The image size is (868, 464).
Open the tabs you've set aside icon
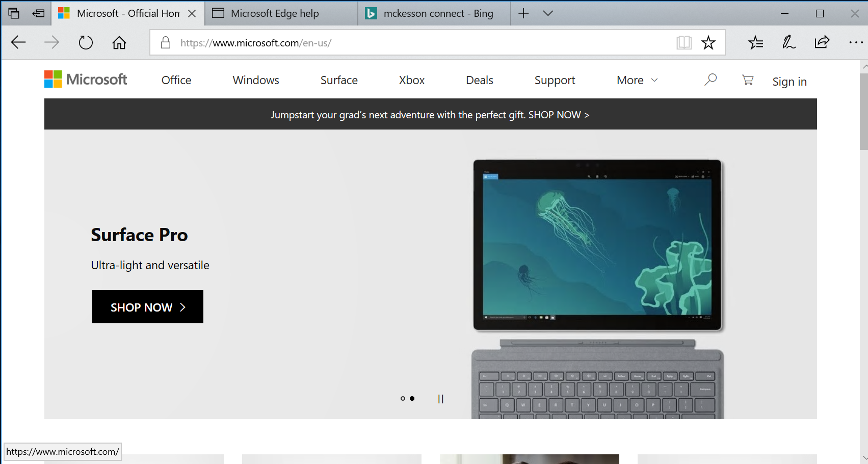click(x=14, y=13)
